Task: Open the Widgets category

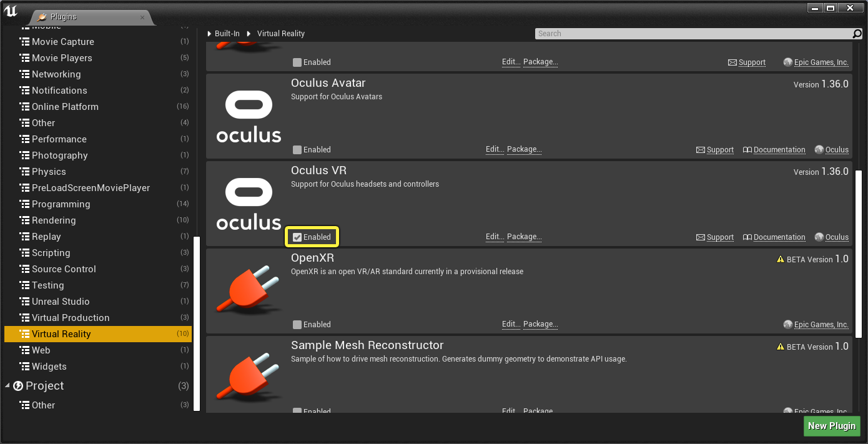Action: tap(98, 367)
